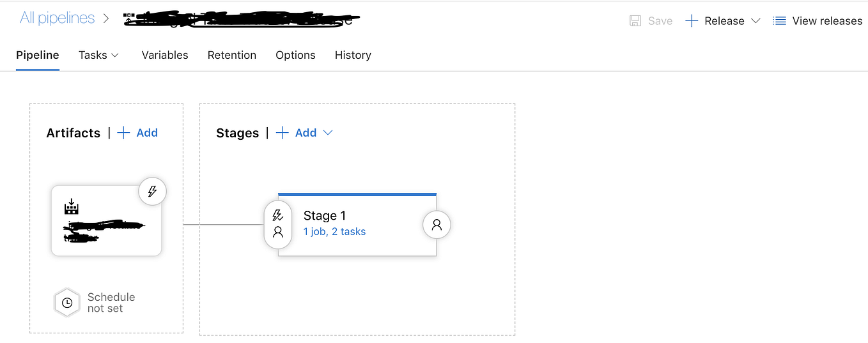The image size is (868, 343).
Task: Select the History tab
Action: coord(353,56)
